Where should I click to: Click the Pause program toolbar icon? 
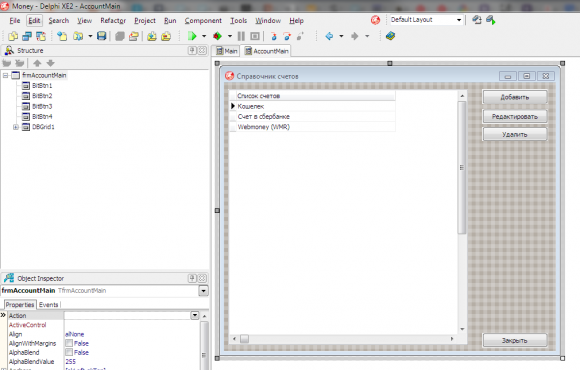(x=241, y=36)
